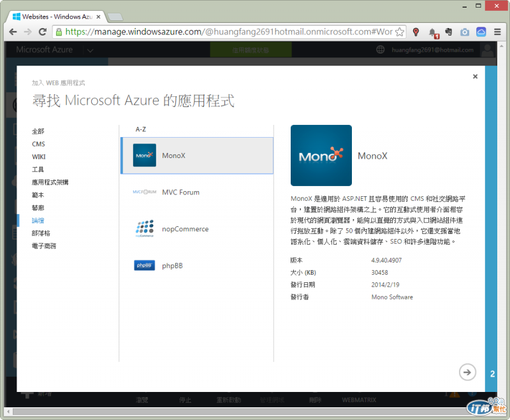Click the phpBB logo icon
This screenshot has height=420, width=510.
145,265
